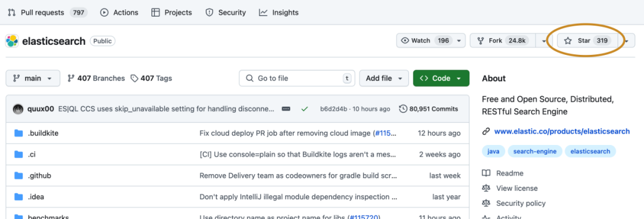
Task: Focus the Go to file search field
Action: [x=297, y=78]
